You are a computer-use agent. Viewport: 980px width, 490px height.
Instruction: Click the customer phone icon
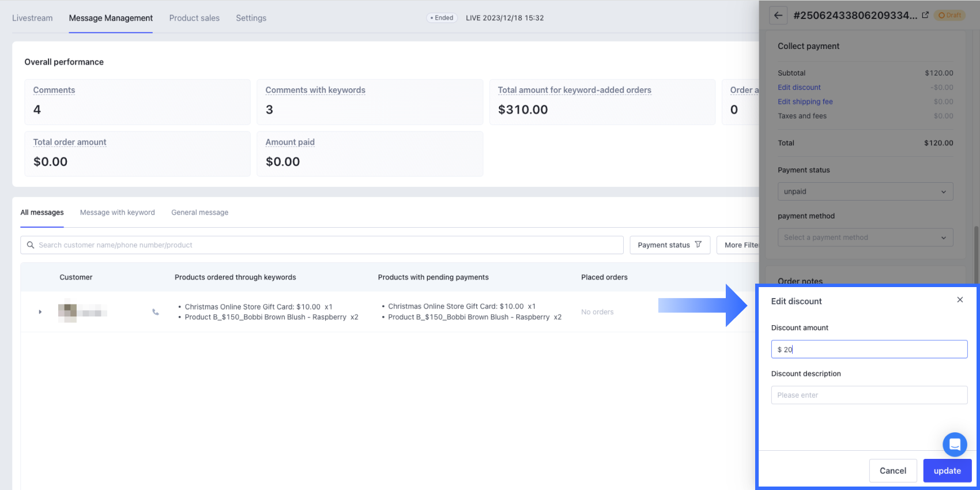pos(155,312)
